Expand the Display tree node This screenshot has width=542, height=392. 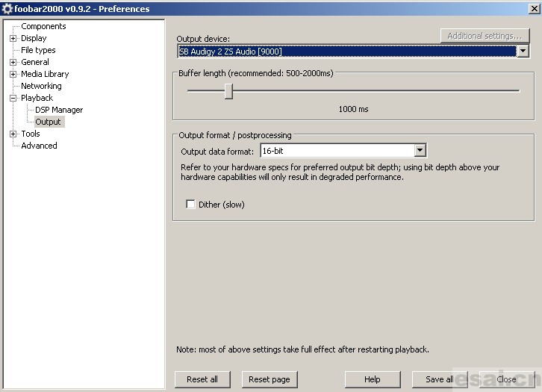pyautogui.click(x=13, y=38)
